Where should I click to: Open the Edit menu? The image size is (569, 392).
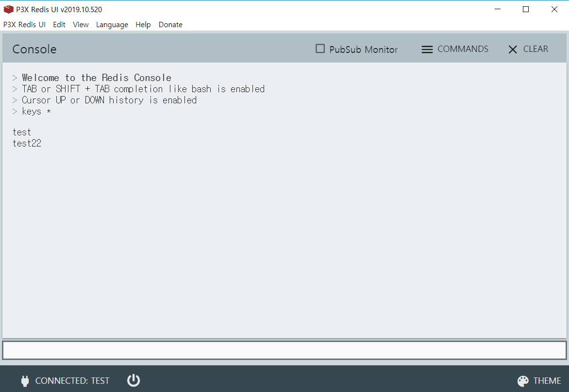point(59,25)
